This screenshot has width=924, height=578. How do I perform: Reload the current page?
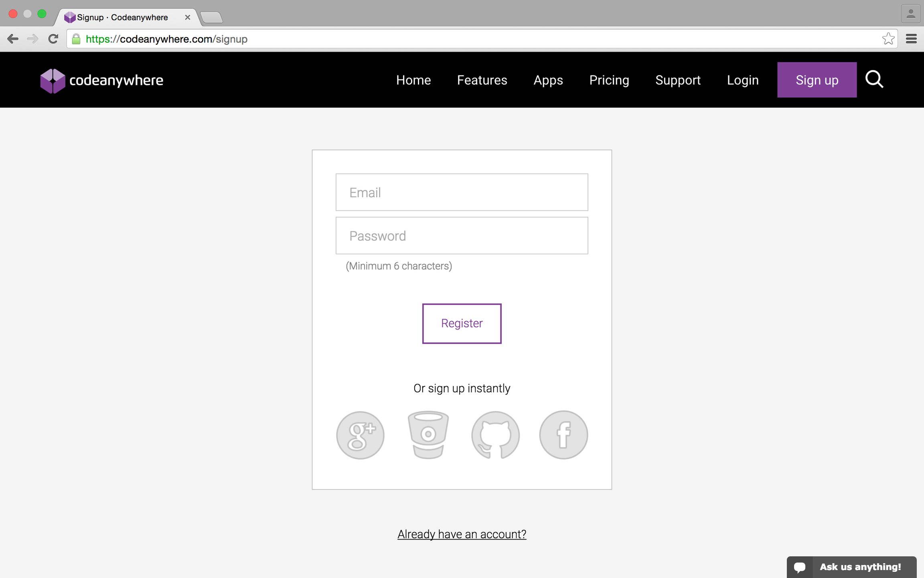53,39
